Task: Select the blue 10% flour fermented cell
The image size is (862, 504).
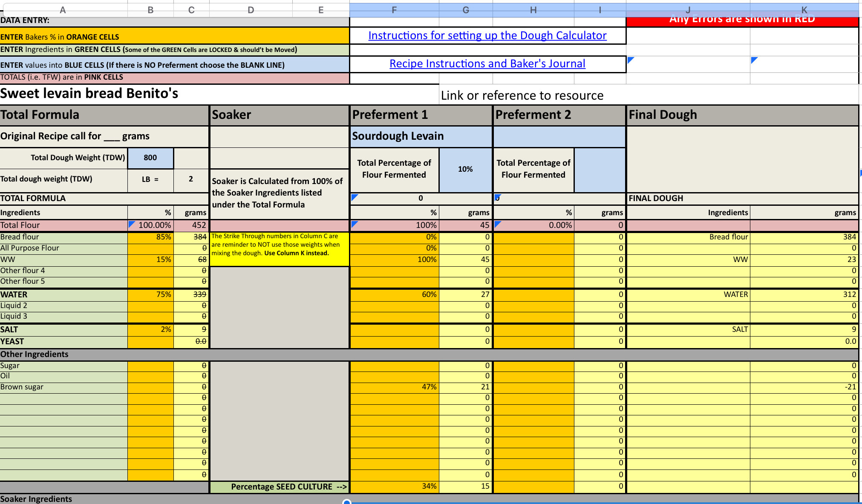Action: (x=465, y=169)
